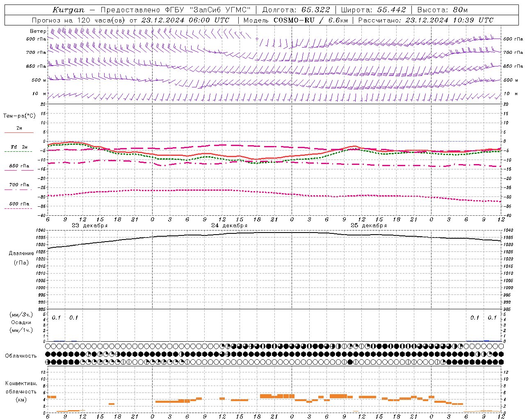The height and width of the screenshot is (420, 525).
Task: Click the Конвективн. panel label
Action: 21,383
